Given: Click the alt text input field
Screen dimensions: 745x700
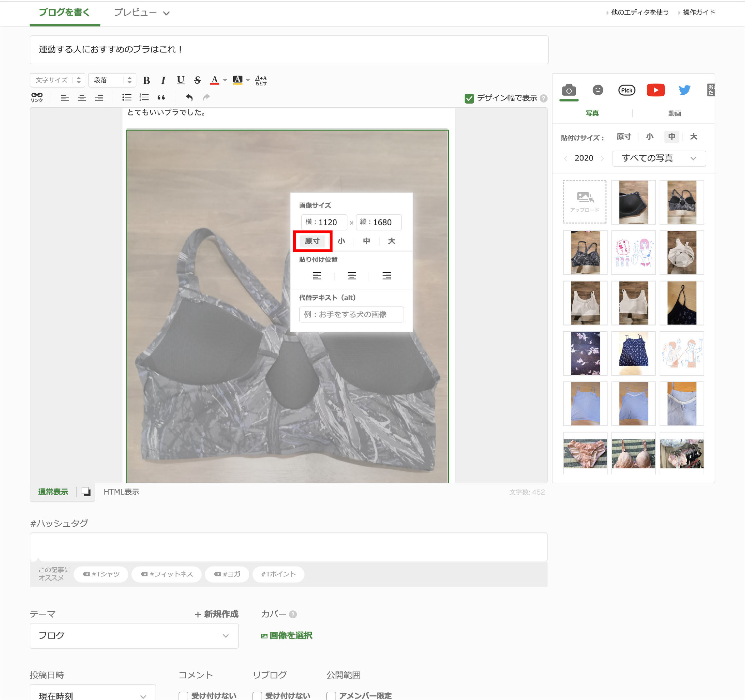Looking at the screenshot, I should [351, 314].
